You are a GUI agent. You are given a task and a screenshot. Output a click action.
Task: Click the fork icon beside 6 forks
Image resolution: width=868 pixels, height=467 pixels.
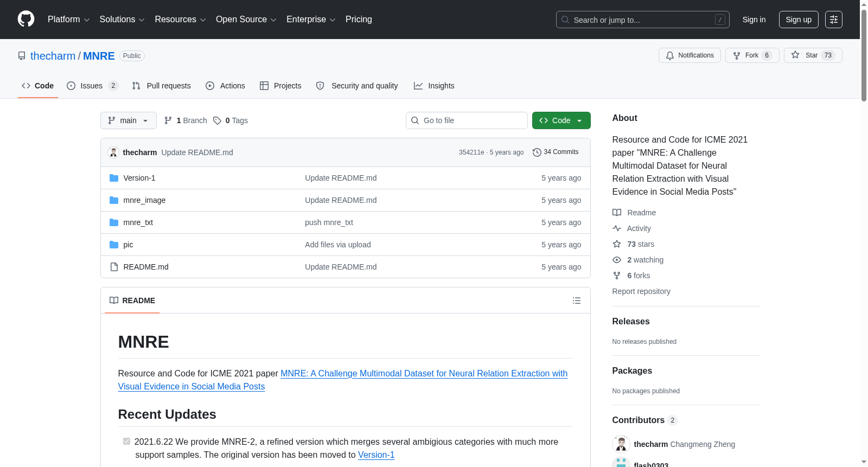(x=617, y=276)
